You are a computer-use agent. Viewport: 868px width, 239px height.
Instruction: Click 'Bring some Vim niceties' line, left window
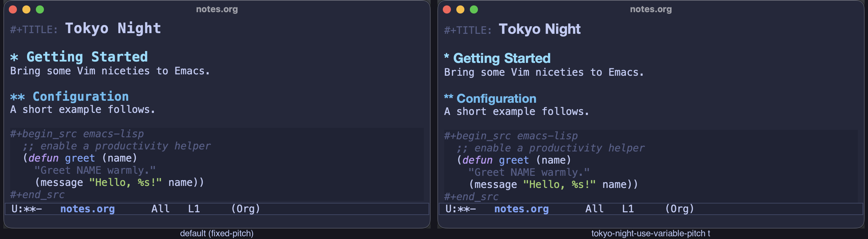coord(110,71)
